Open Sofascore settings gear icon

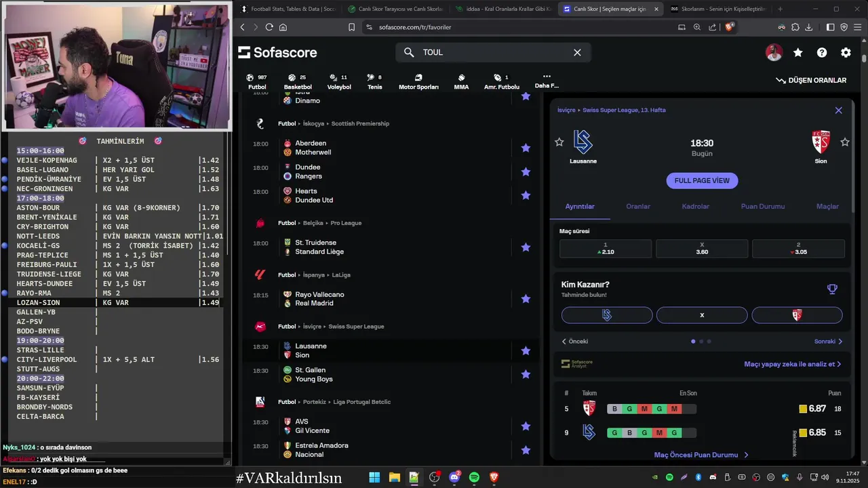pyautogui.click(x=846, y=52)
